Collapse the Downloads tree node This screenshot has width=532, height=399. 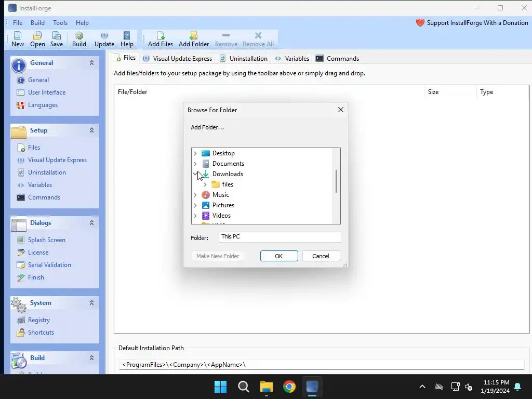tap(195, 174)
